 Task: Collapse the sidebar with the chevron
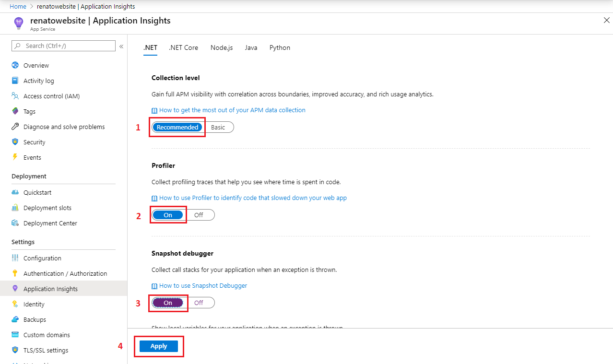click(x=121, y=46)
